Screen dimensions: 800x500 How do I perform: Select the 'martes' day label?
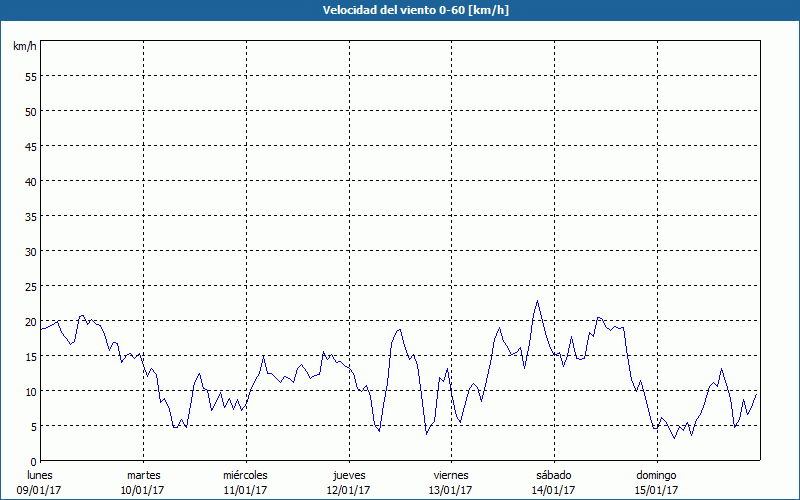click(x=144, y=475)
